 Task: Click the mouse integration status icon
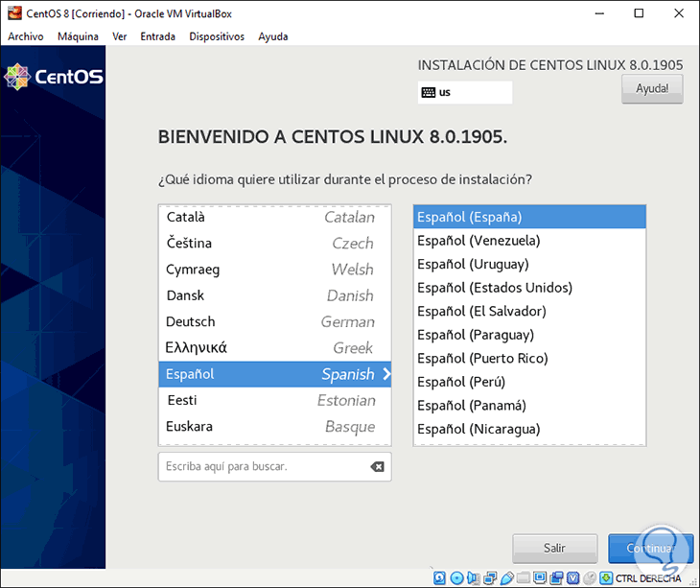[x=590, y=578]
